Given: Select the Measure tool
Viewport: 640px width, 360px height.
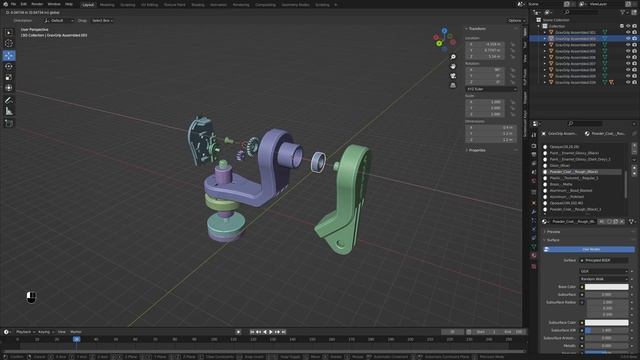Looking at the screenshot, I should coord(9,111).
